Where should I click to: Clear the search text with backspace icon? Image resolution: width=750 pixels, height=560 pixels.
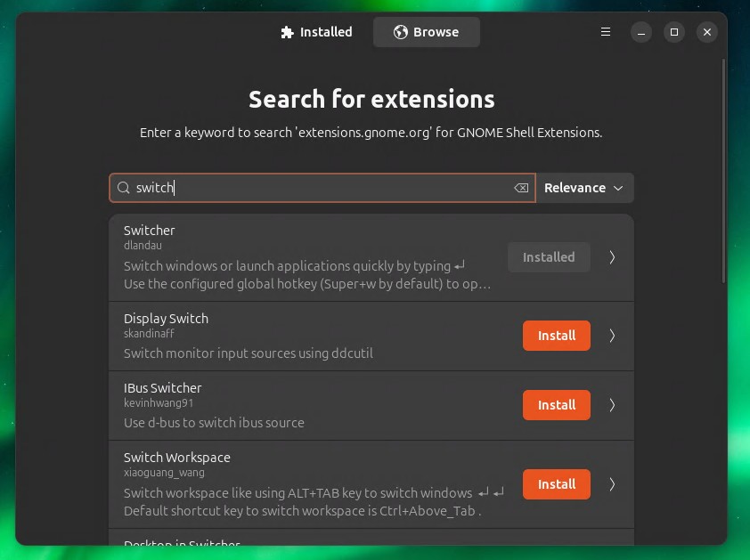[521, 188]
